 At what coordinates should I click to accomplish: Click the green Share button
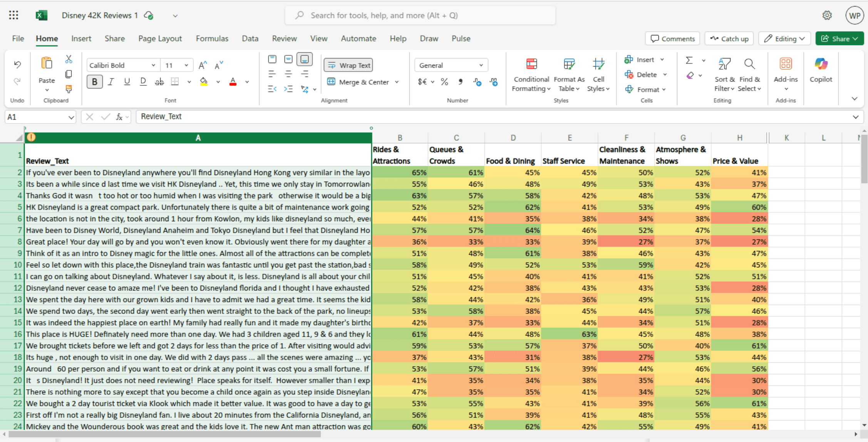click(x=840, y=38)
